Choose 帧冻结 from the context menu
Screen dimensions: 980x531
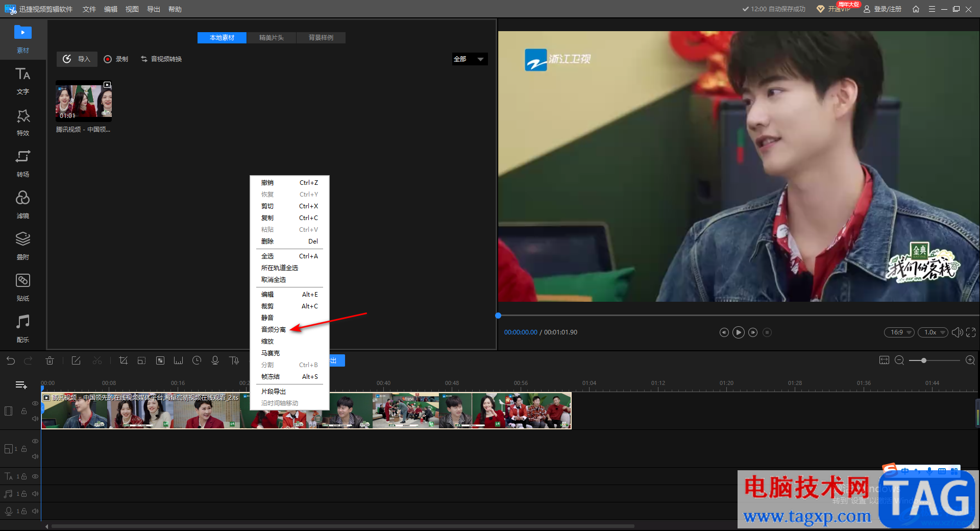coord(289,376)
